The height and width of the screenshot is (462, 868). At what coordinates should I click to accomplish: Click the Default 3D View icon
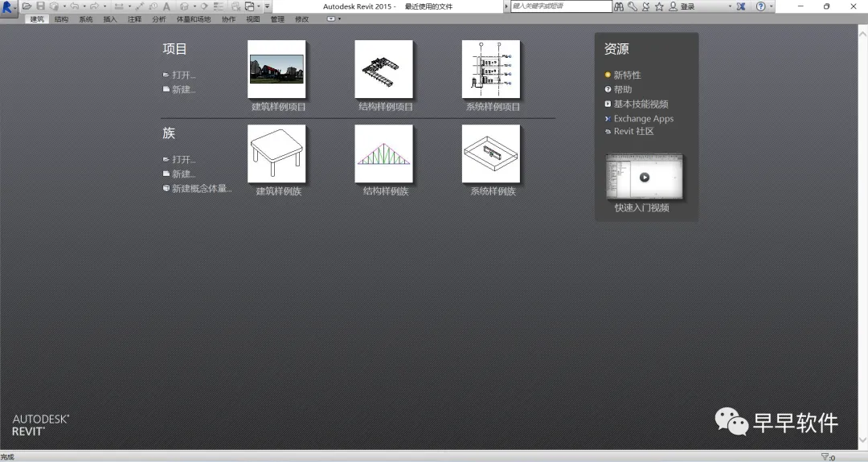[x=184, y=6]
